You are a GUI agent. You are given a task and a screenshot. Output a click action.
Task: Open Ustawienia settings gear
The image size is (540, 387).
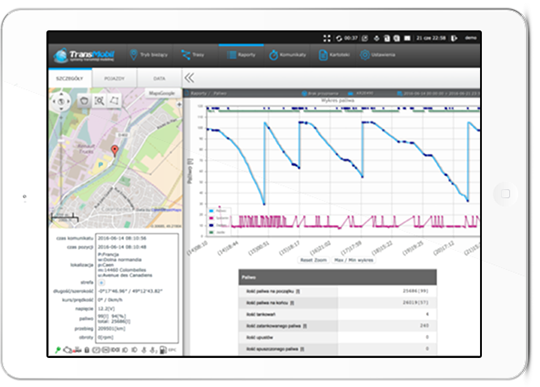point(377,55)
